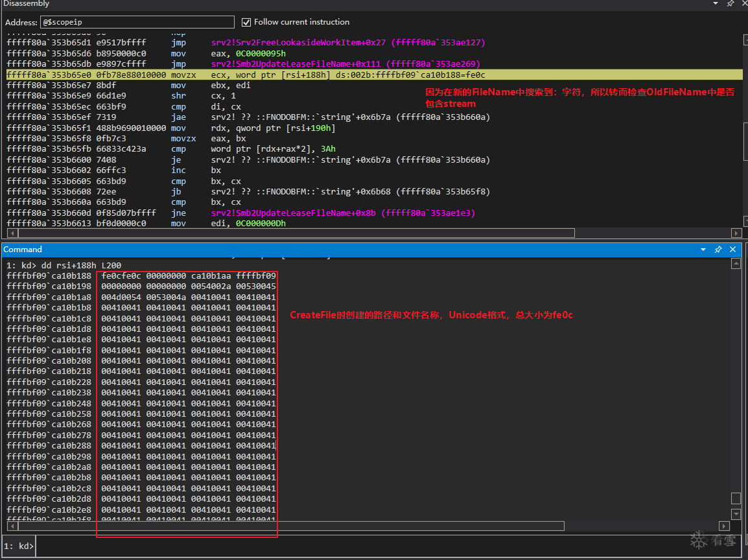Screen dimensions: 748x560
Task: Select cmp word ptr [rdx+rax*2], 3Ah line
Action: (x=170, y=149)
